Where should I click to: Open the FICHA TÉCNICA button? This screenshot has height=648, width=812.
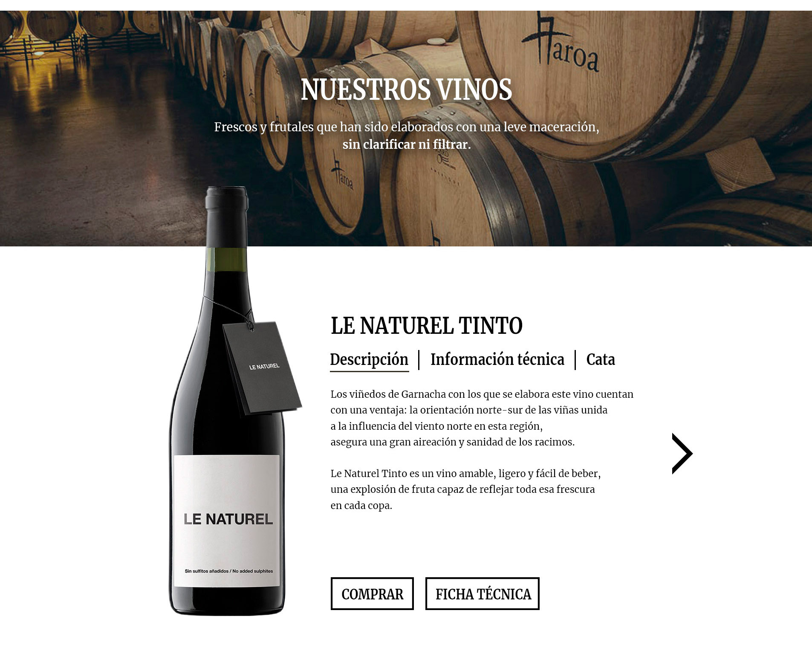pos(483,593)
